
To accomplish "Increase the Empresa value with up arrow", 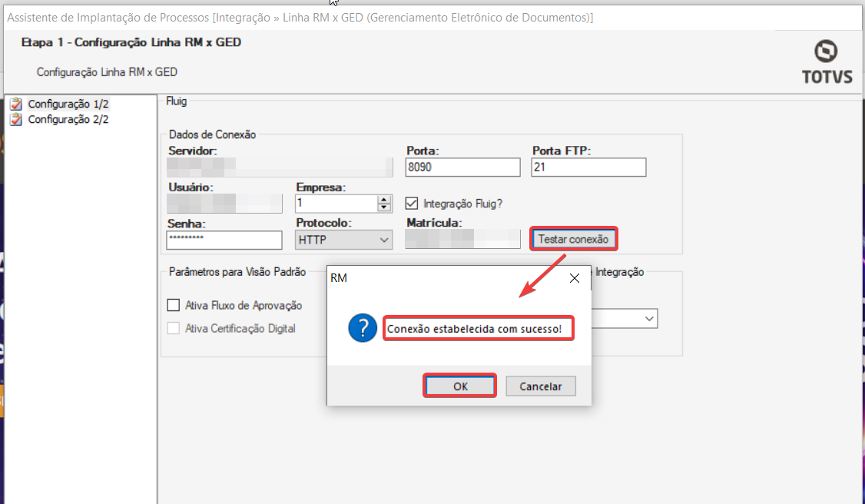I will (384, 200).
